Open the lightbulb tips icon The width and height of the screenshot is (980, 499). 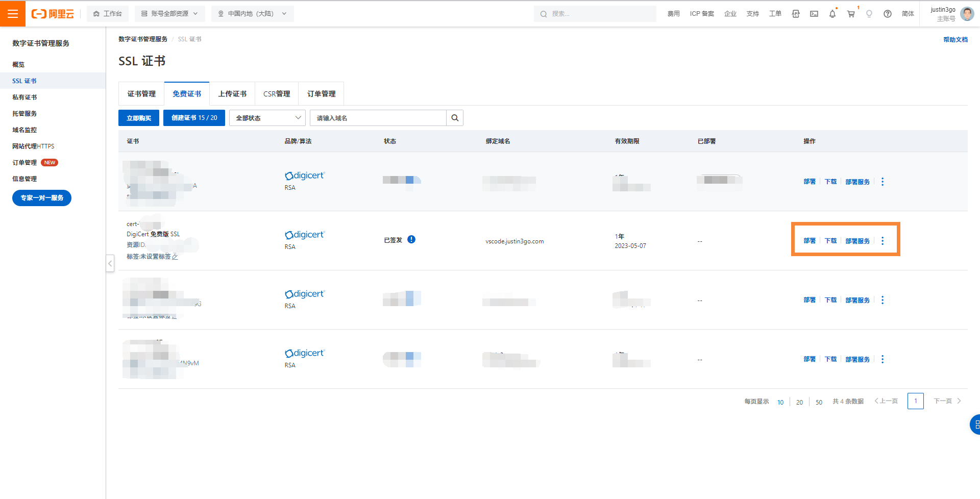click(x=869, y=14)
